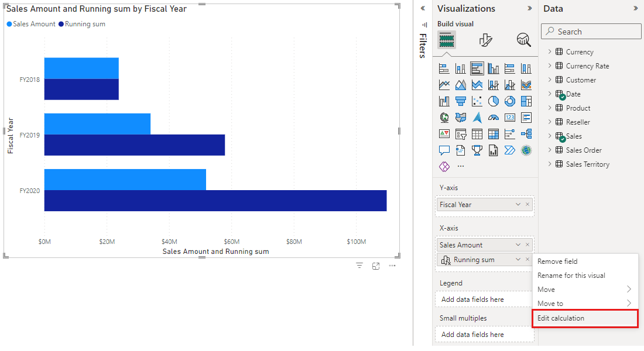Select the trophy Metrics visual

477,151
